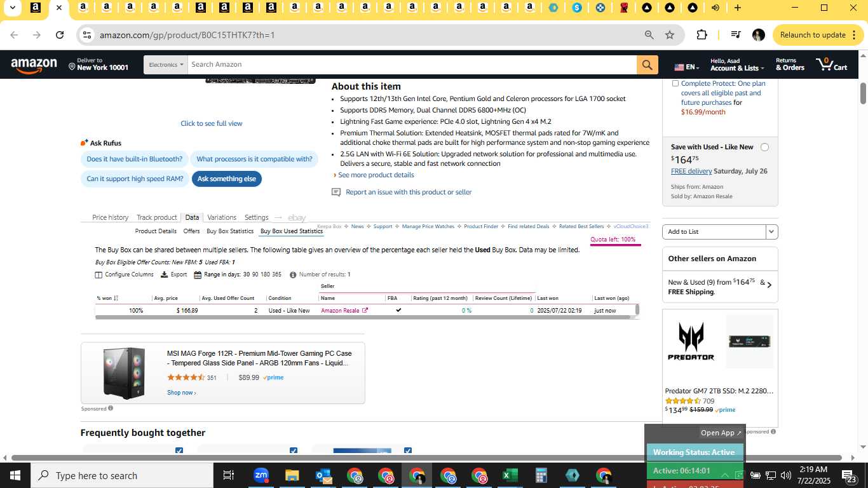Click the Amazon logo to go home
This screenshot has width=868, height=488.
coord(34,65)
